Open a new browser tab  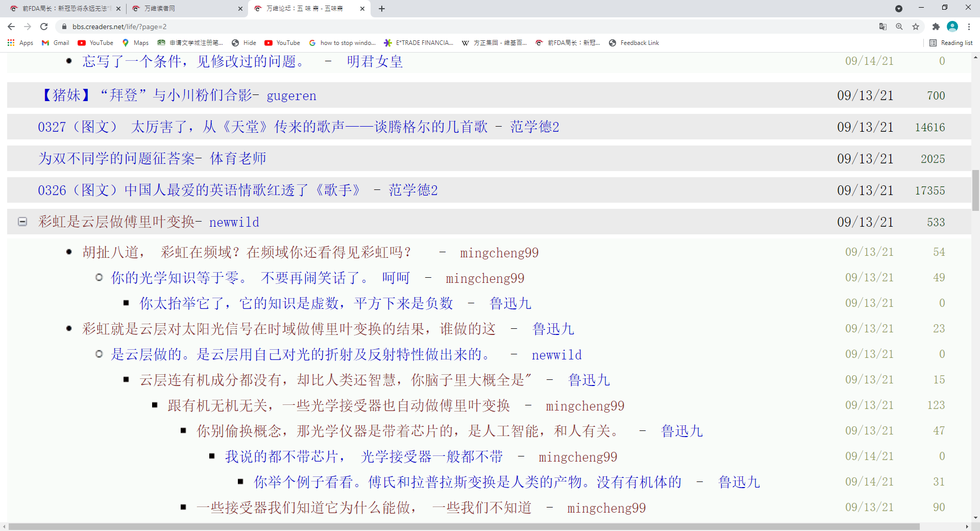tap(382, 8)
